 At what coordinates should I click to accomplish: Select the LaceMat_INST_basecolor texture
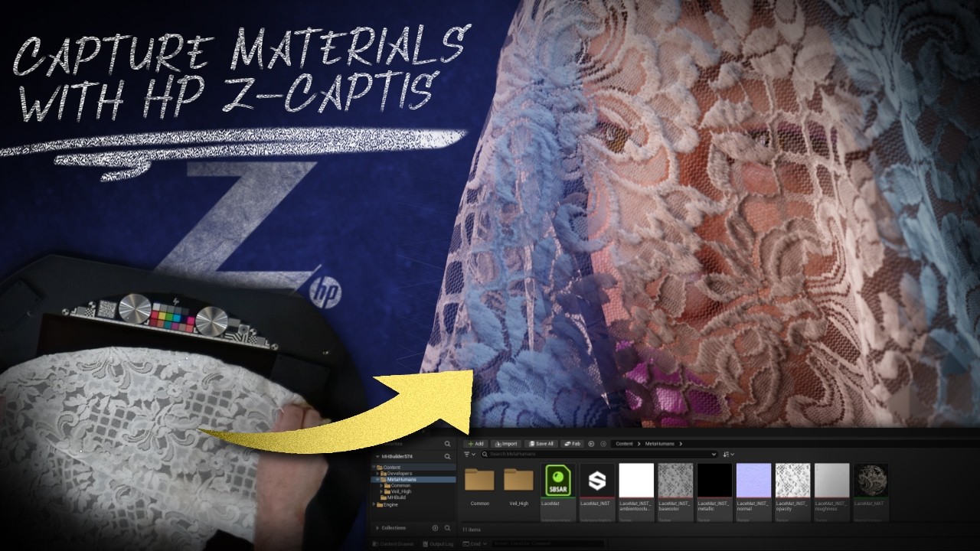tap(675, 491)
